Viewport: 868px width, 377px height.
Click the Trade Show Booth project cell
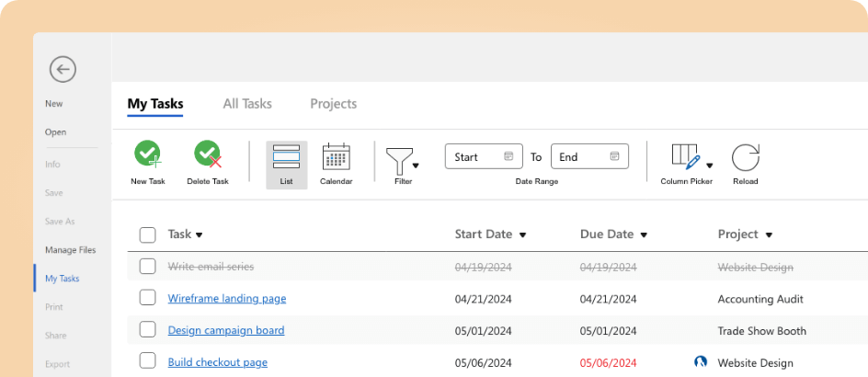(x=761, y=331)
